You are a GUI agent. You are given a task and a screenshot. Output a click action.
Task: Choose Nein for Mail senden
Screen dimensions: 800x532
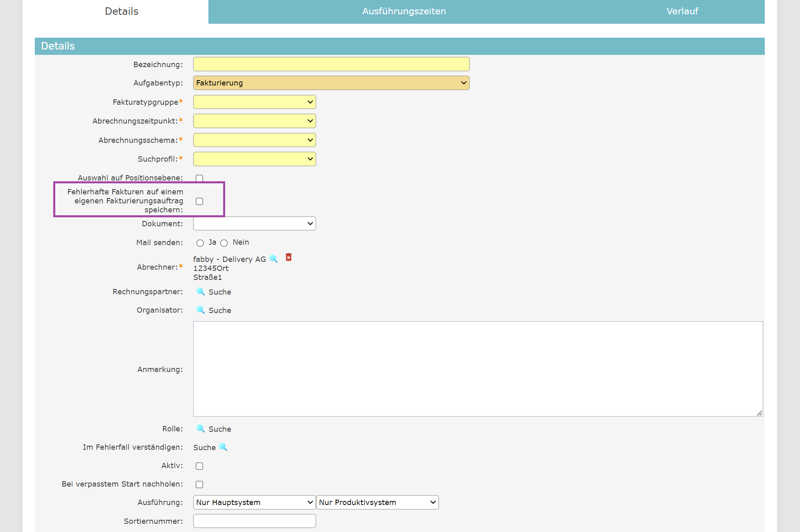(224, 243)
